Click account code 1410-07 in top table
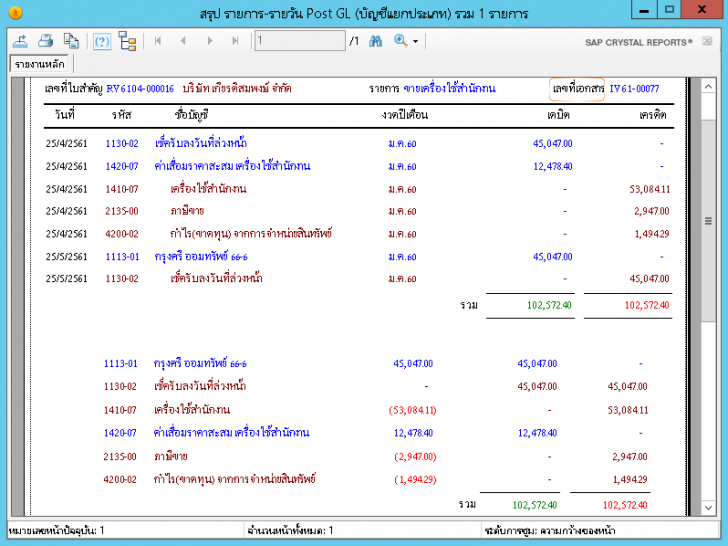This screenshot has height=546, width=728. coord(122,189)
